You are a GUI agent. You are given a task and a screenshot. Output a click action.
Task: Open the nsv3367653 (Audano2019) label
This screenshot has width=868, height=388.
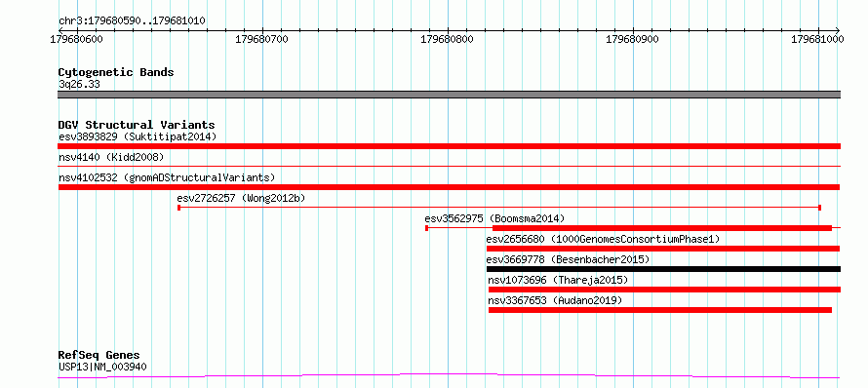(555, 300)
